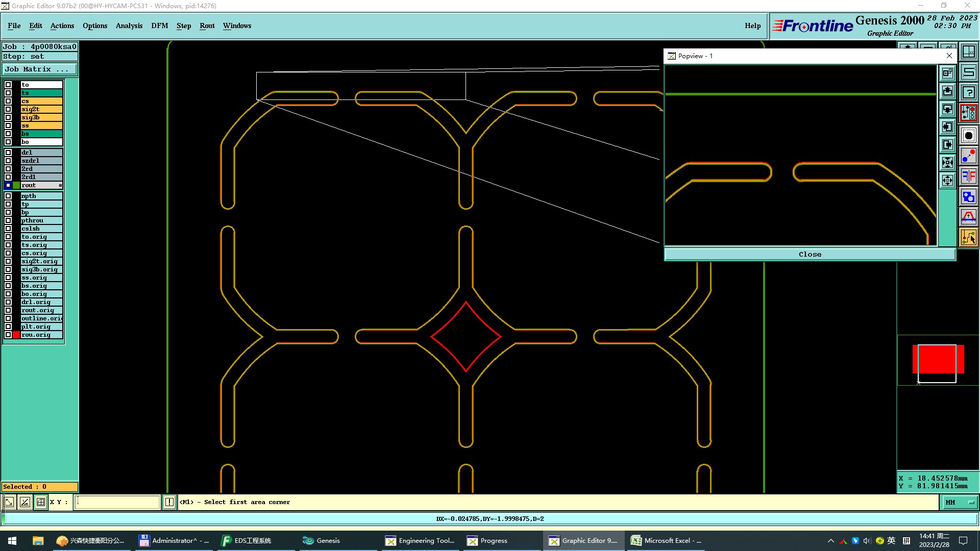Click the angle snap icon near XY field
This screenshot has height=551, width=980.
(24, 502)
